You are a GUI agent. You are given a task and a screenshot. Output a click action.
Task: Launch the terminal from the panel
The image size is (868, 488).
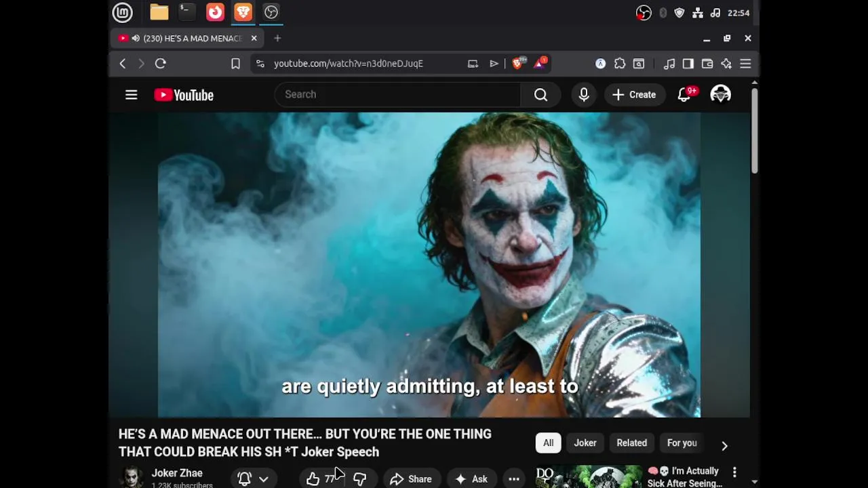tap(186, 12)
